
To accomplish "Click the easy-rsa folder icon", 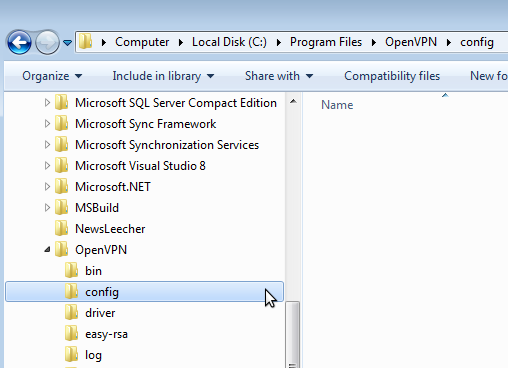I will point(72,333).
